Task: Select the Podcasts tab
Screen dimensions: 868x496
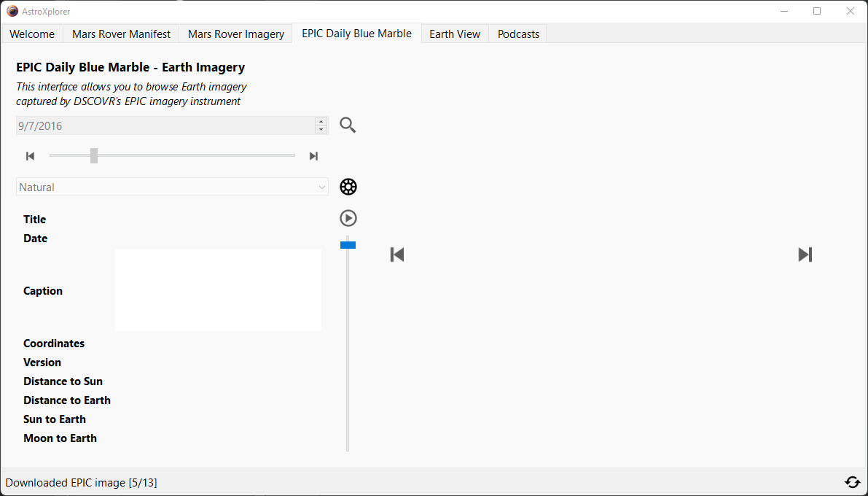Action: [518, 34]
